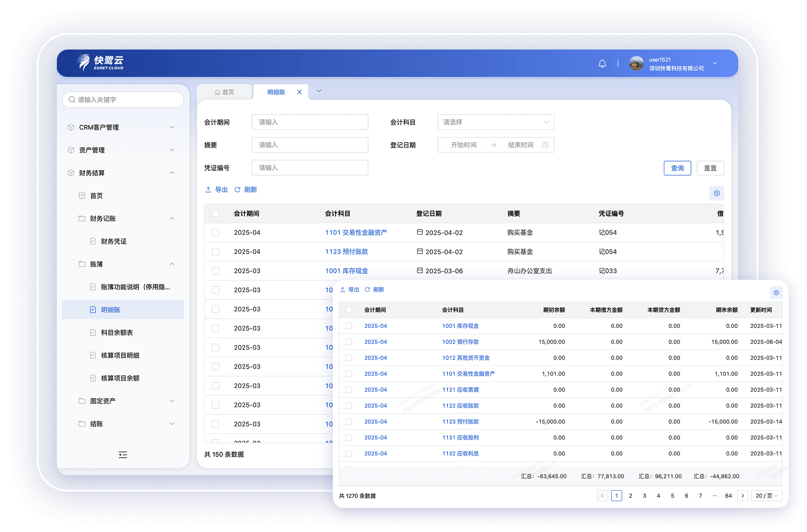Select checkbox for 1002 银行存款 row
Screen dimensions: 807x532
click(349, 342)
